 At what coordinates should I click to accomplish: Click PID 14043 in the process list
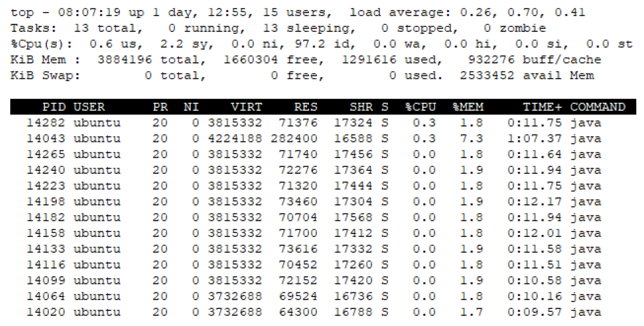click(x=46, y=139)
